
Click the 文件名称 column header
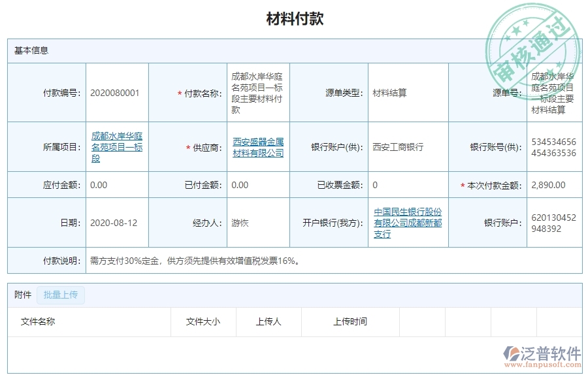tap(38, 321)
